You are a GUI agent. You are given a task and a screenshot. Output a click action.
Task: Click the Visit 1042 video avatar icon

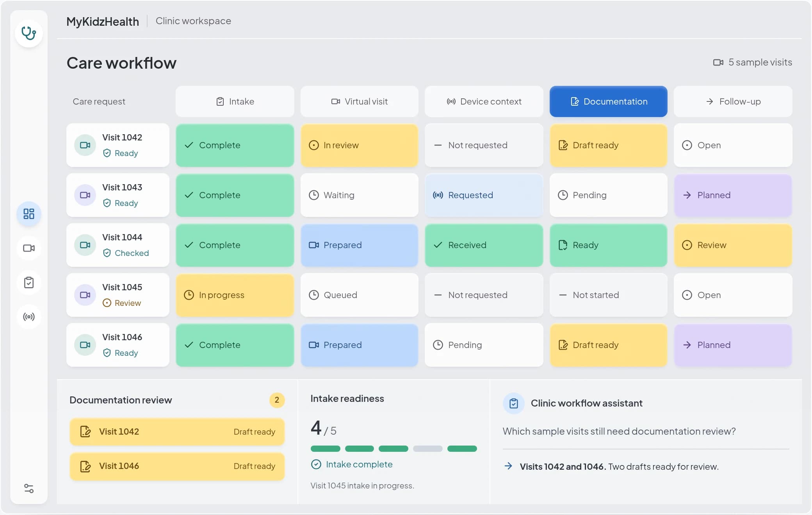click(x=85, y=145)
